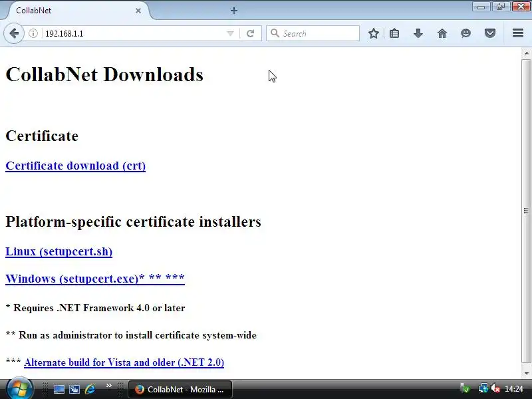This screenshot has height=399, width=532.
Task: Reload the page with the refresh icon
Action: (251, 33)
